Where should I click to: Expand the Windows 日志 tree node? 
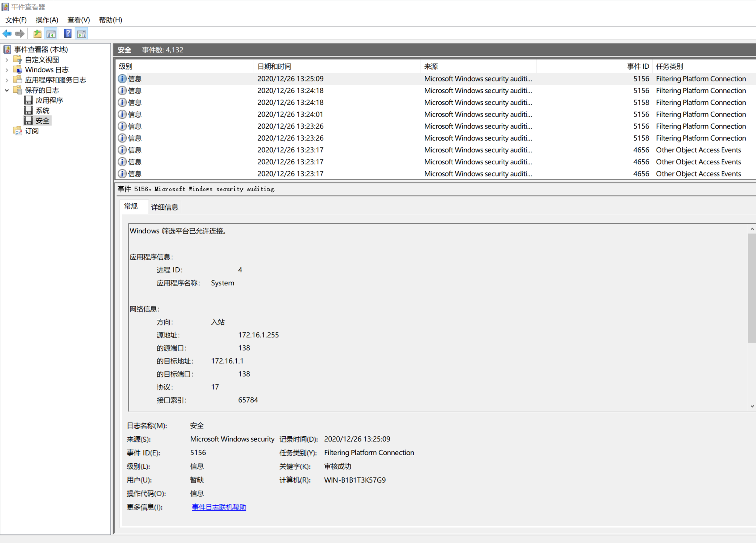coord(7,70)
